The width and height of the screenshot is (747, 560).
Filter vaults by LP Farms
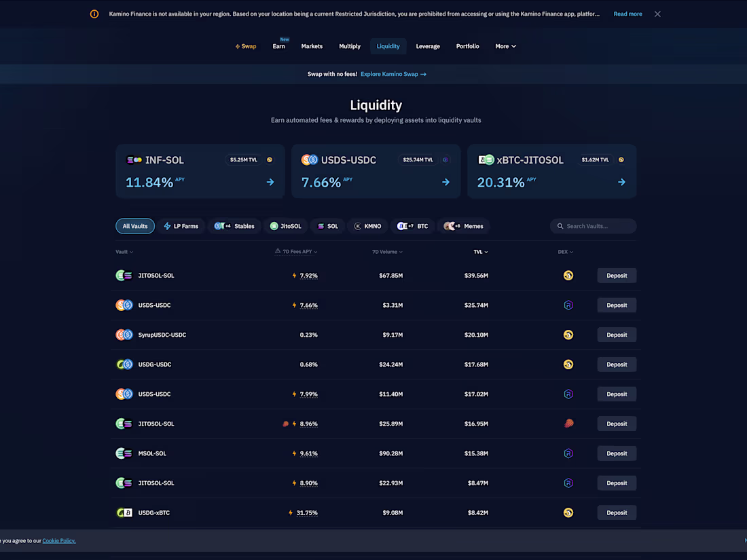pyautogui.click(x=181, y=226)
